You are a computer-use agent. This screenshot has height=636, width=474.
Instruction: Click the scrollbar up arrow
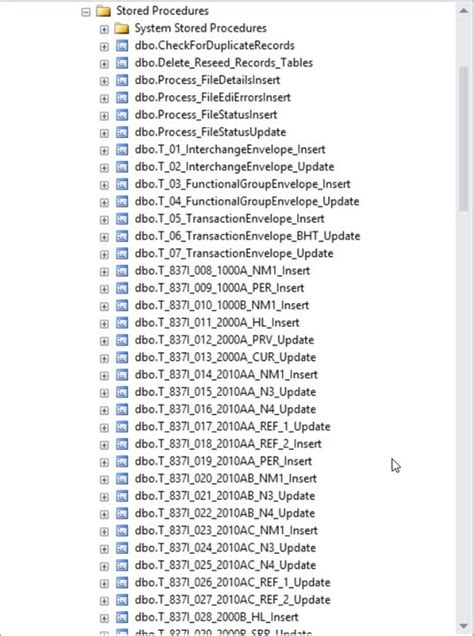463,11
